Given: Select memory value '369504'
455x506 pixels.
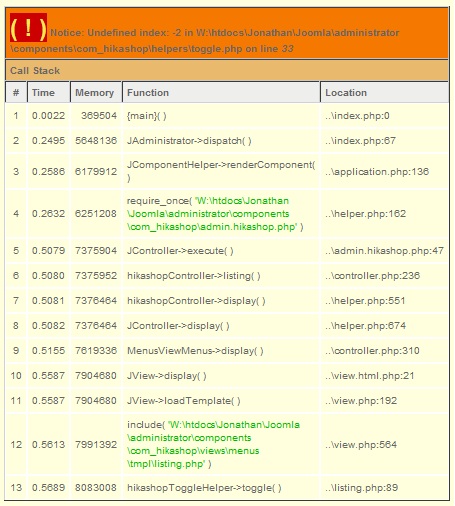Looking at the screenshot, I should [x=99, y=116].
